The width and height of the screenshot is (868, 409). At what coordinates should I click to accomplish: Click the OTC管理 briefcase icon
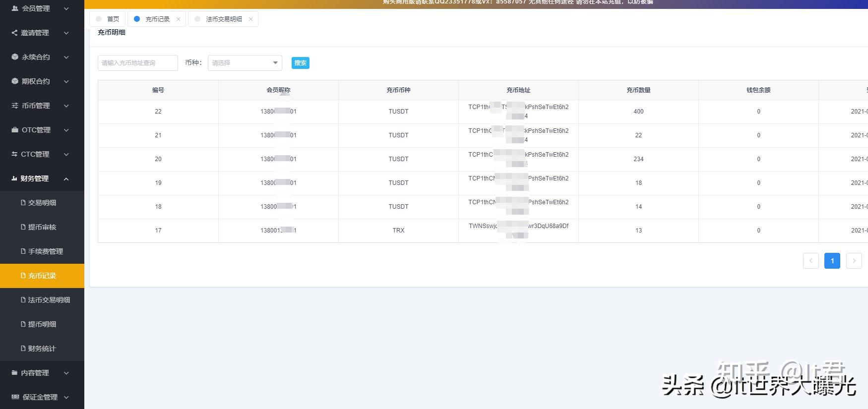pos(15,130)
